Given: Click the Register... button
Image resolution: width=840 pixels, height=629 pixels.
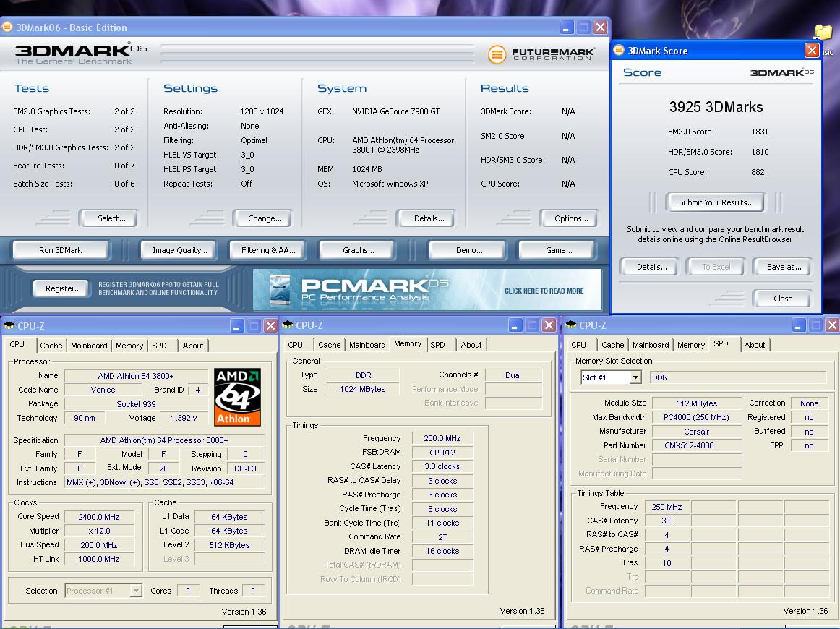Looking at the screenshot, I should [61, 288].
